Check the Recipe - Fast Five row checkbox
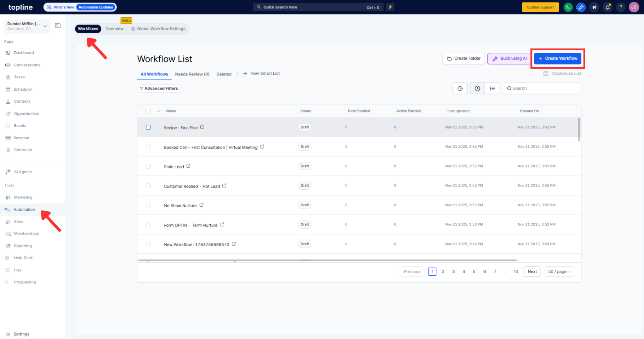 pyautogui.click(x=148, y=127)
